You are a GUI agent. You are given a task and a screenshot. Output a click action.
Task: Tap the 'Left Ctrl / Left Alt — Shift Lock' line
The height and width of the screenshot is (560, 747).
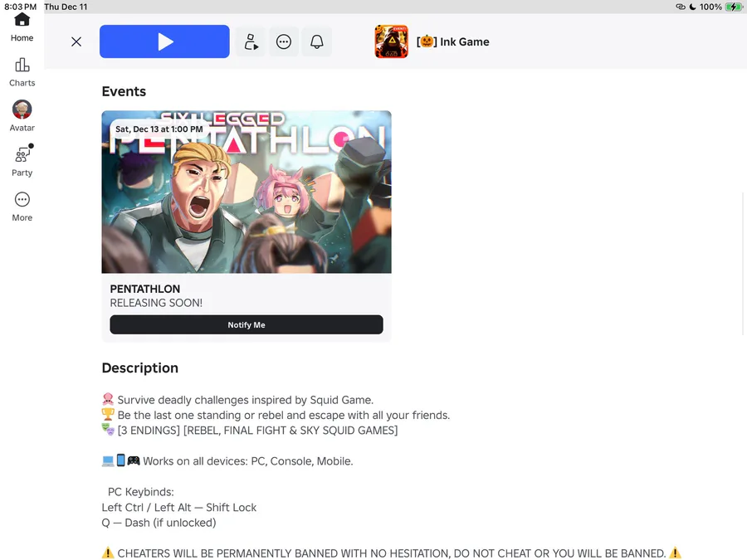click(x=179, y=508)
